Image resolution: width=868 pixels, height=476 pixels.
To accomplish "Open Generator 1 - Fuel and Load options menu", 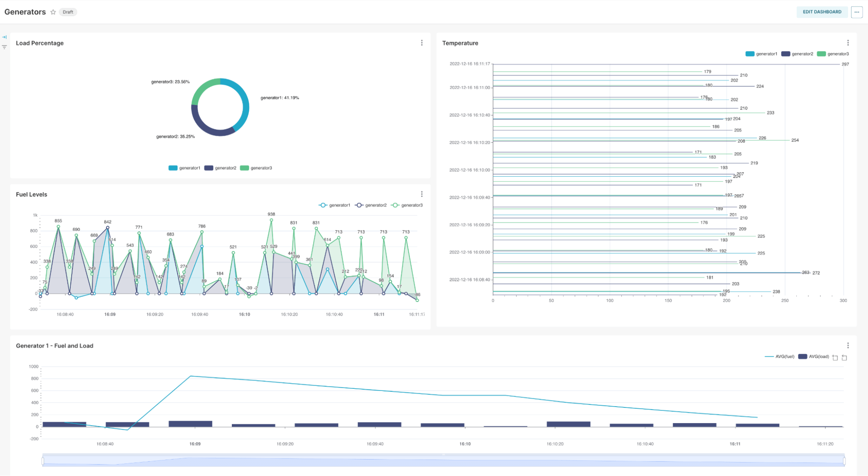I will pos(848,345).
